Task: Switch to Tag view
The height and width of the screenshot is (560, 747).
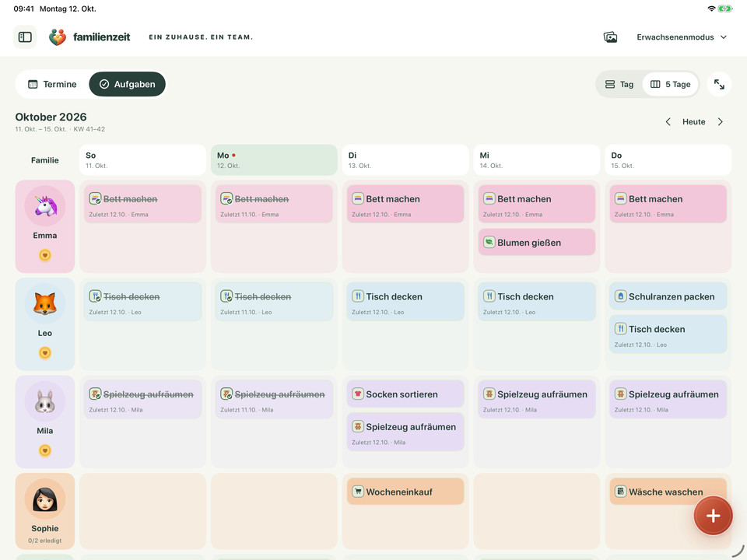Action: click(619, 84)
